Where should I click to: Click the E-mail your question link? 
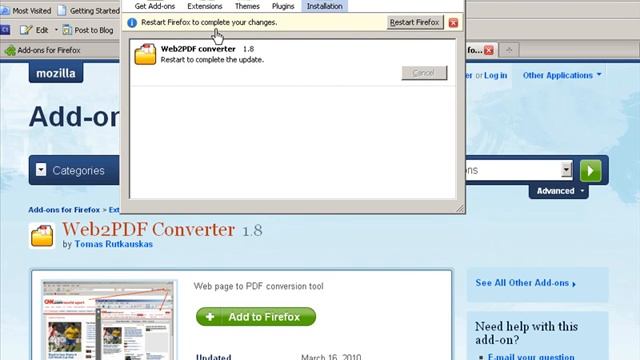coord(531,356)
